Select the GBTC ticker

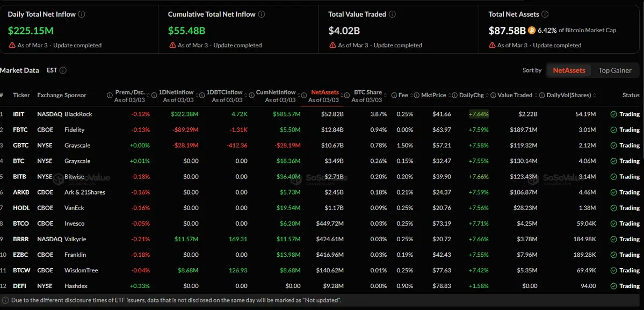(21, 146)
